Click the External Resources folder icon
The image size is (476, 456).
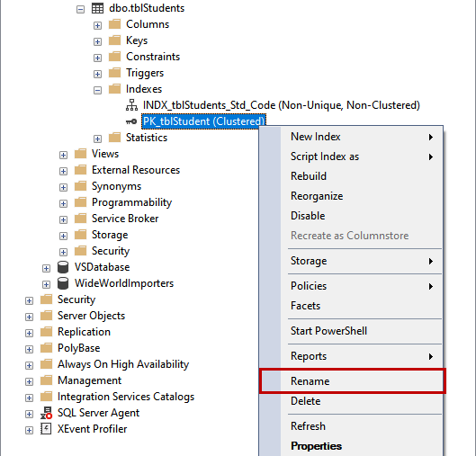(80, 170)
